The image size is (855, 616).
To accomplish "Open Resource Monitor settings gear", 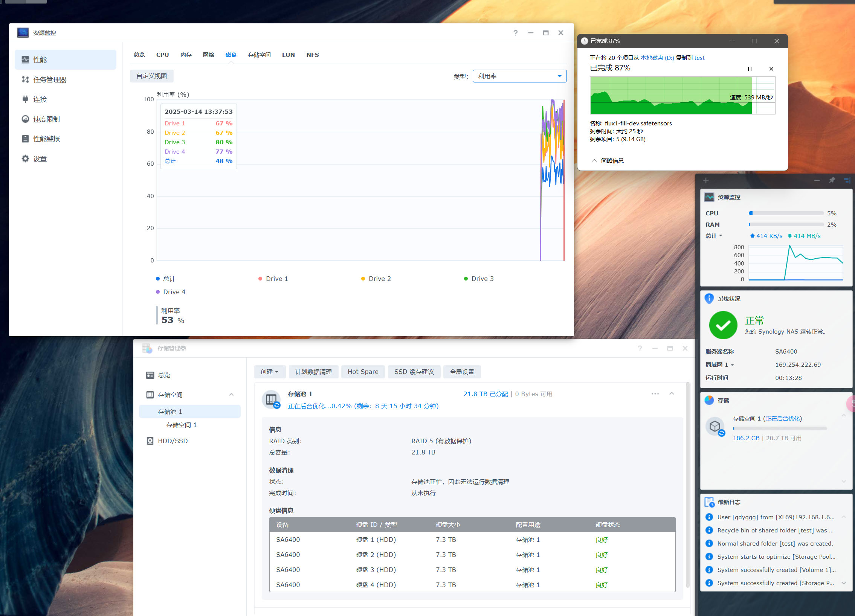I will [x=25, y=159].
